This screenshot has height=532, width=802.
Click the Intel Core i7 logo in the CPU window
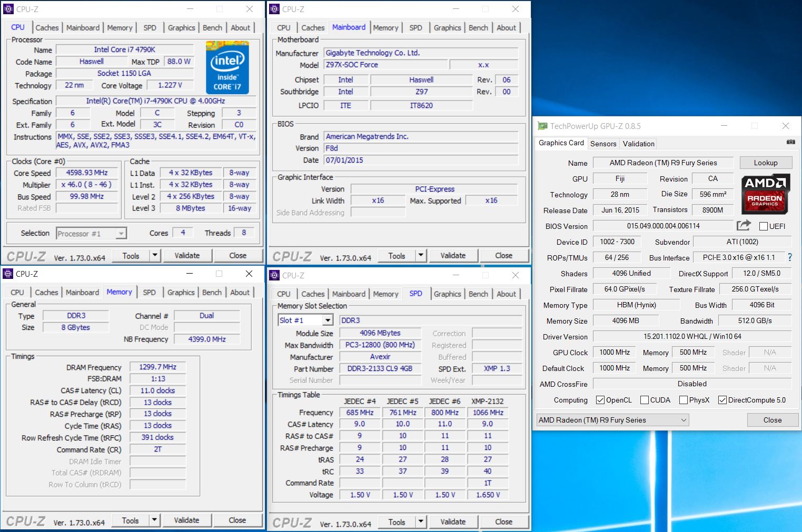point(227,67)
